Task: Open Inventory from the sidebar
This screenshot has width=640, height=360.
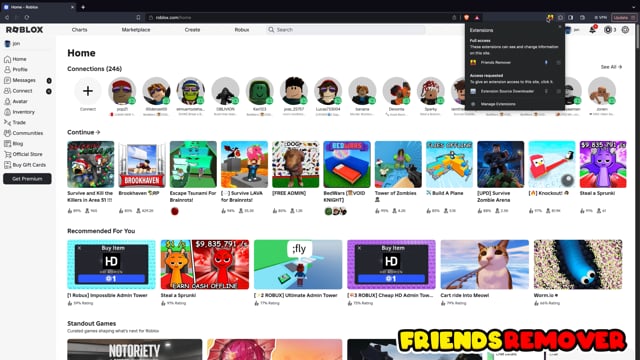Action: [20, 112]
